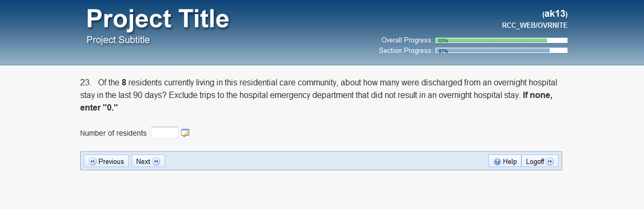Click the Project Subtitle text
The image size is (644, 209).
click(x=118, y=40)
